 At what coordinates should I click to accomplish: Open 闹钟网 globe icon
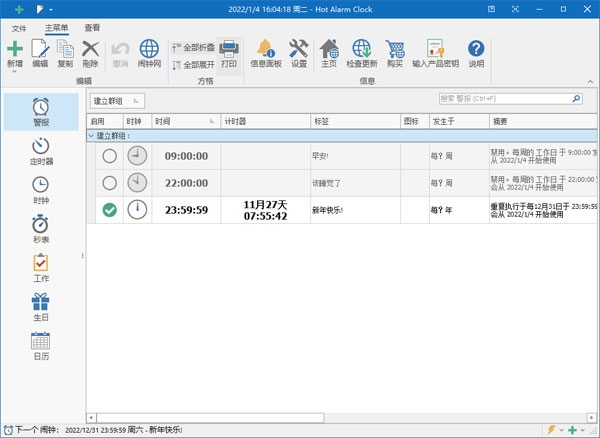pyautogui.click(x=149, y=49)
